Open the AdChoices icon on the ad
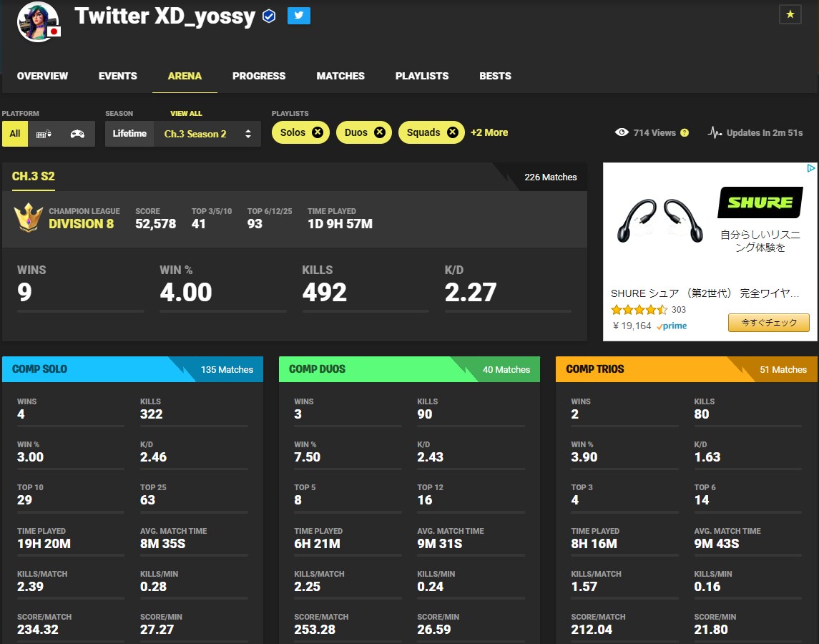This screenshot has height=644, width=819. (x=810, y=168)
